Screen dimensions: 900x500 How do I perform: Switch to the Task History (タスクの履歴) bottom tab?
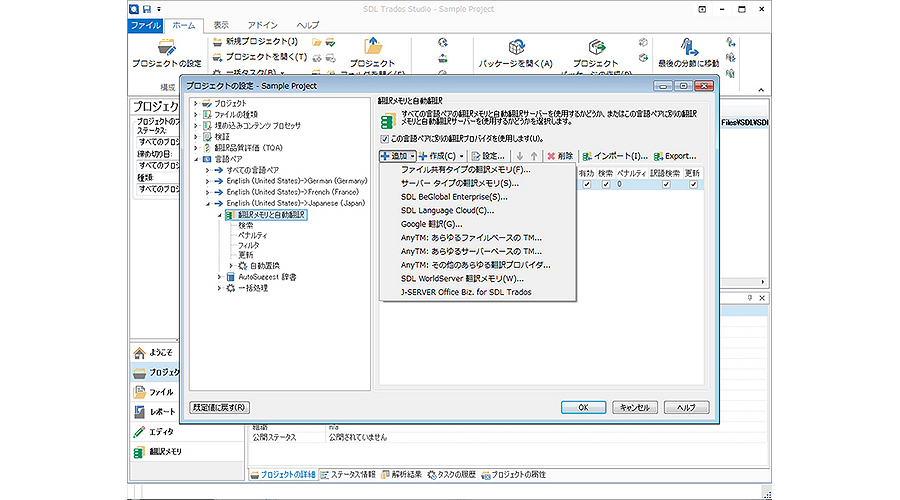[x=451, y=475]
